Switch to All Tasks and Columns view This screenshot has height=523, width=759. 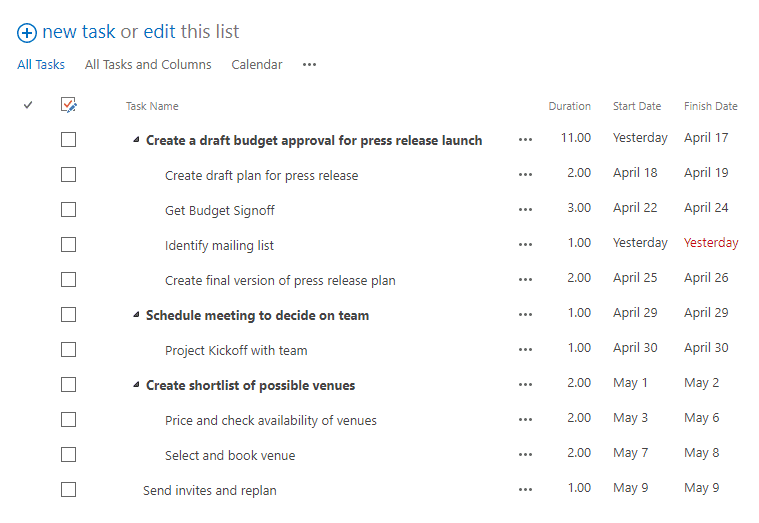pyautogui.click(x=148, y=64)
